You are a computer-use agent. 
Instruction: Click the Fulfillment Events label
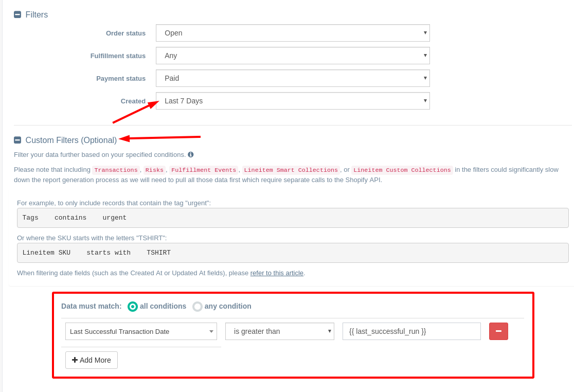[204, 170]
